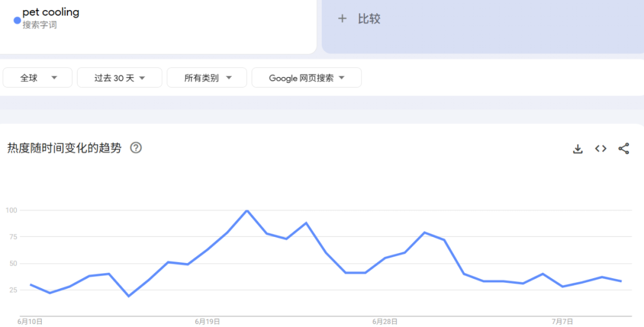Click the plus icon to add comparison

point(342,18)
